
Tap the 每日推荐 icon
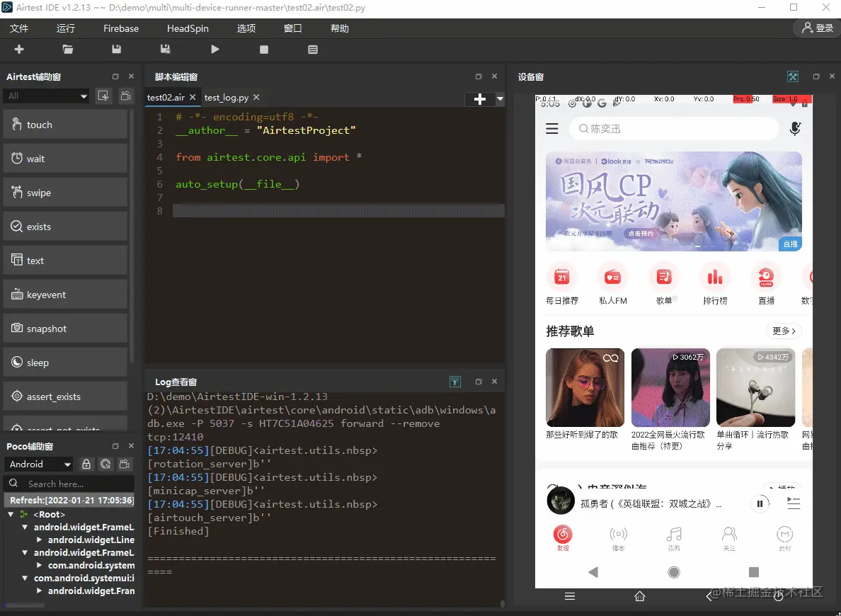point(561,277)
